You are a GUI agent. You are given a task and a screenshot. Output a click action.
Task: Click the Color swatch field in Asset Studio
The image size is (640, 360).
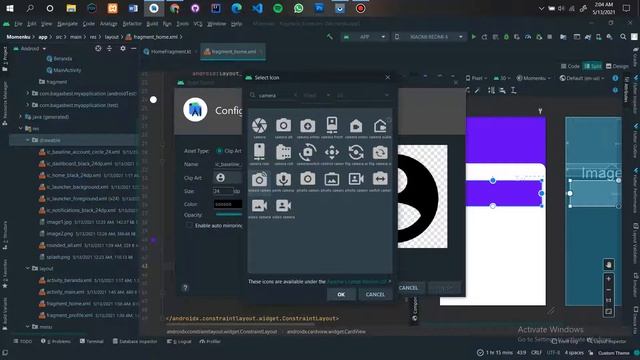pyautogui.click(x=228, y=204)
